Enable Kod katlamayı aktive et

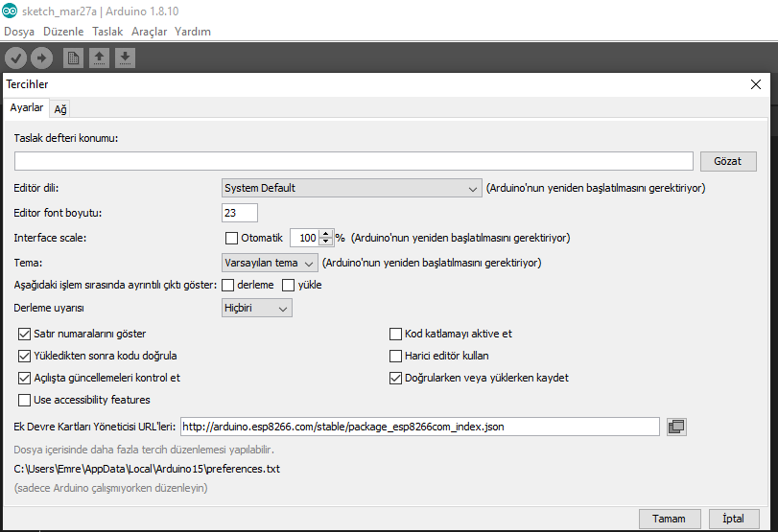(395, 334)
